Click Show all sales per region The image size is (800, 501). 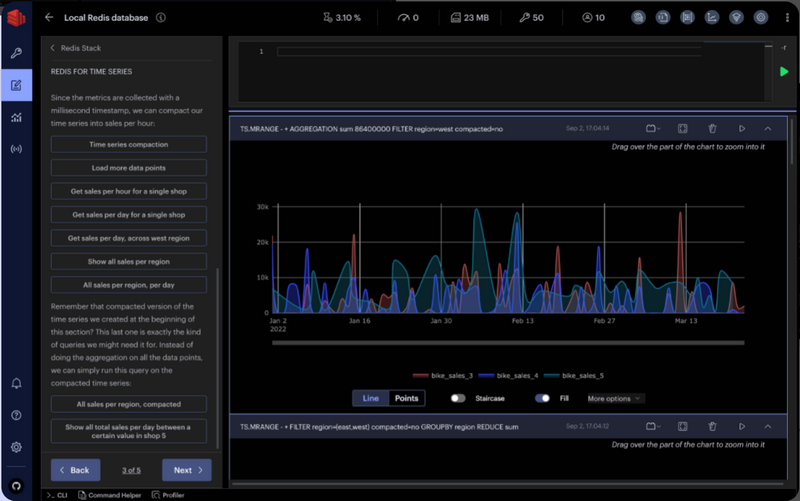point(129,262)
